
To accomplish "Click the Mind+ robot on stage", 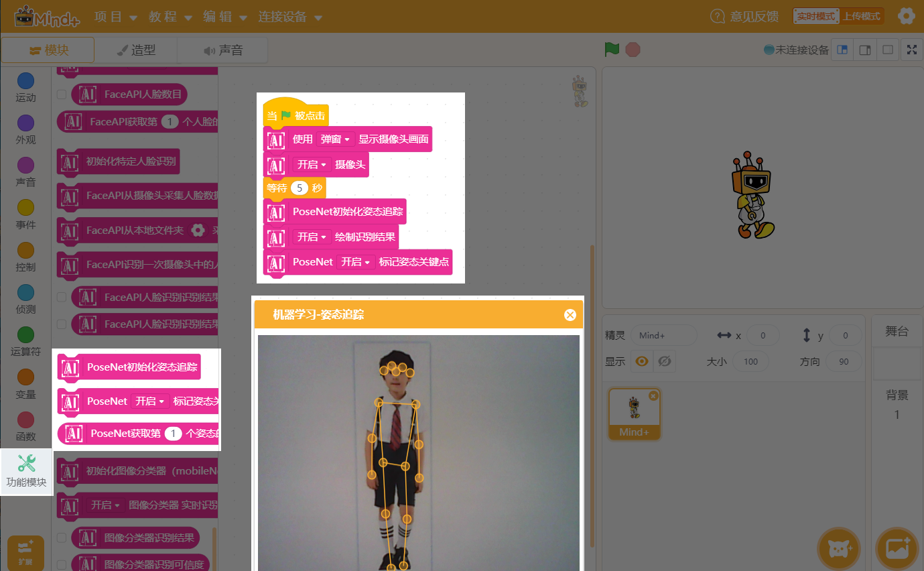I will [x=752, y=194].
